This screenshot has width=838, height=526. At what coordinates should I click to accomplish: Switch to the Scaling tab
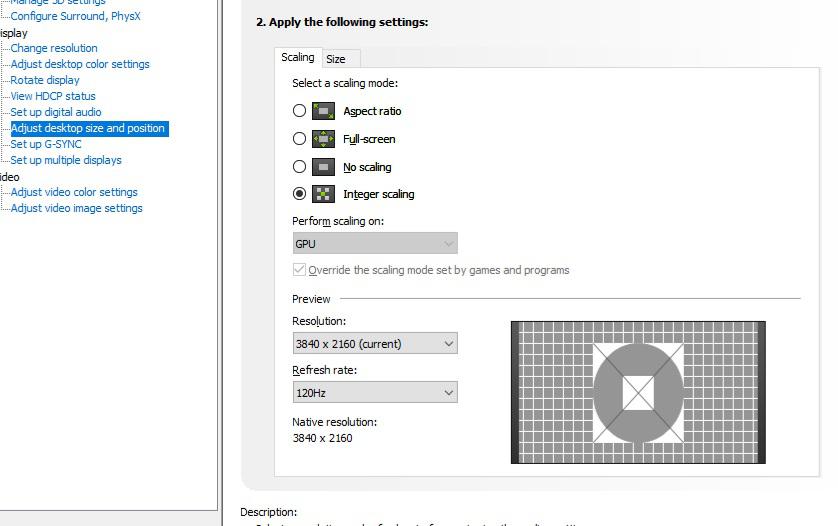[298, 57]
